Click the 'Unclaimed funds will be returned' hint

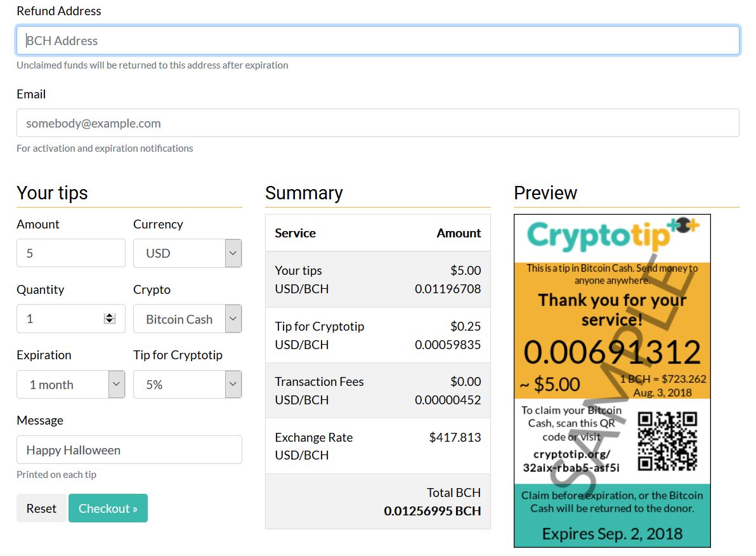[x=152, y=65]
